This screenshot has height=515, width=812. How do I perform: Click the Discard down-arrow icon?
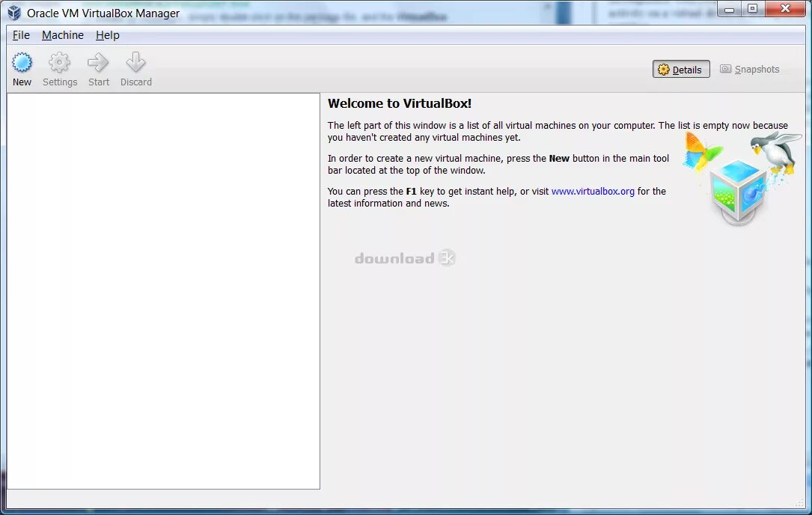pyautogui.click(x=135, y=63)
